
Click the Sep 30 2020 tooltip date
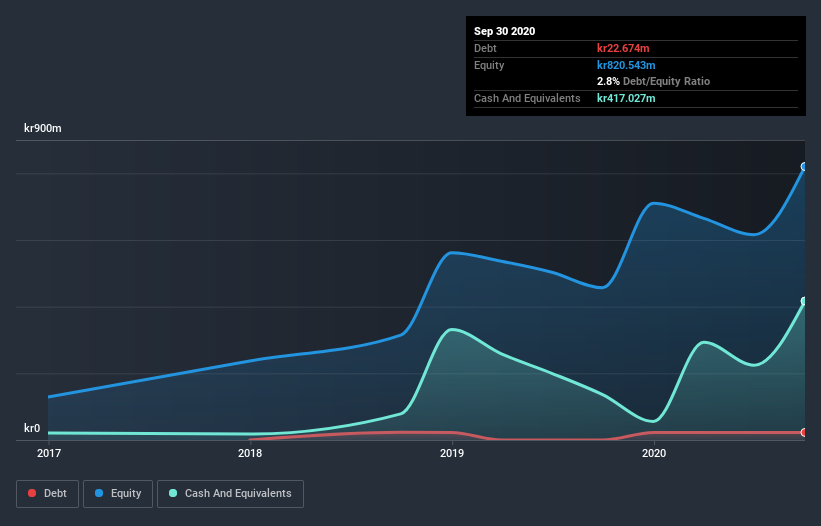click(x=505, y=31)
